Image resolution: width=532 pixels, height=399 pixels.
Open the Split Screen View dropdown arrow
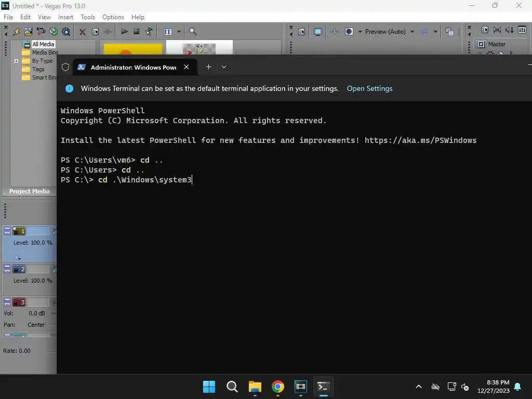360,32
